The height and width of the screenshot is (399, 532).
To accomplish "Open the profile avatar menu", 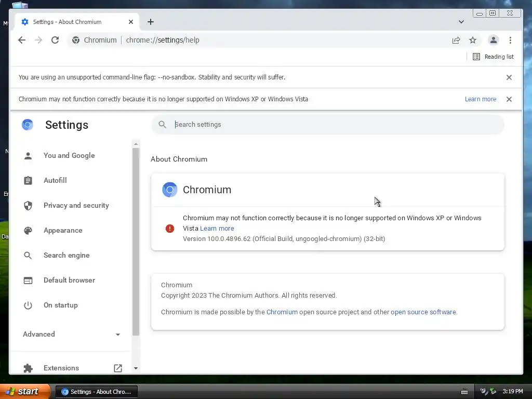I will pyautogui.click(x=494, y=40).
